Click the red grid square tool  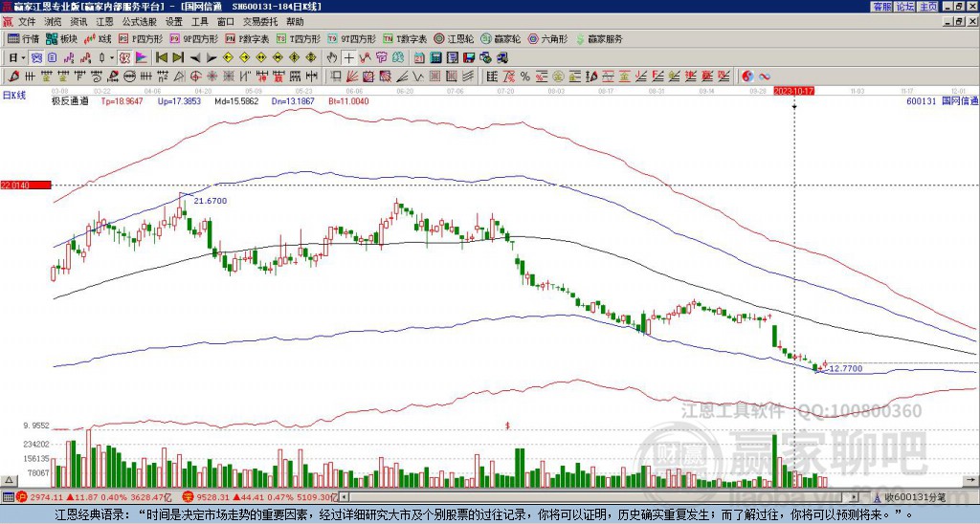point(434,76)
